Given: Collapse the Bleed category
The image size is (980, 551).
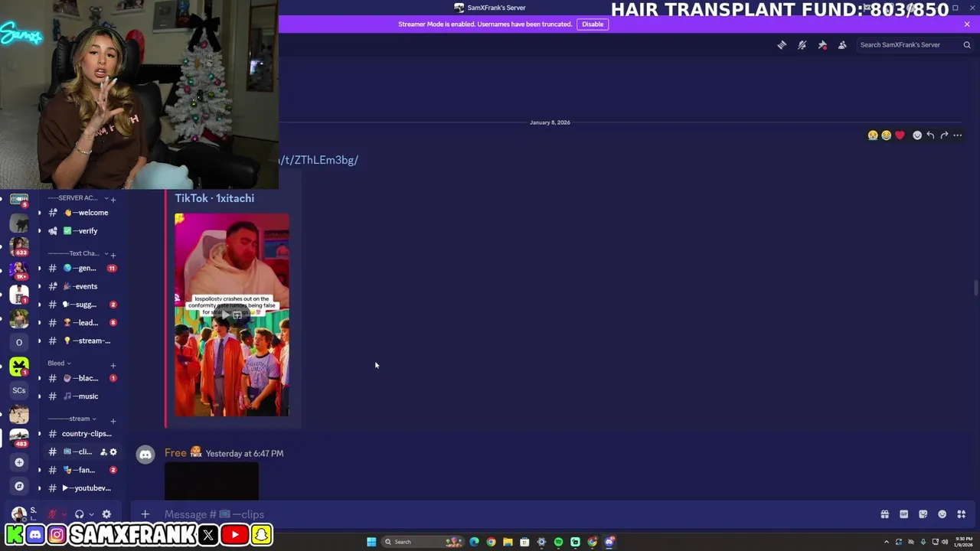Looking at the screenshot, I should coord(59,364).
